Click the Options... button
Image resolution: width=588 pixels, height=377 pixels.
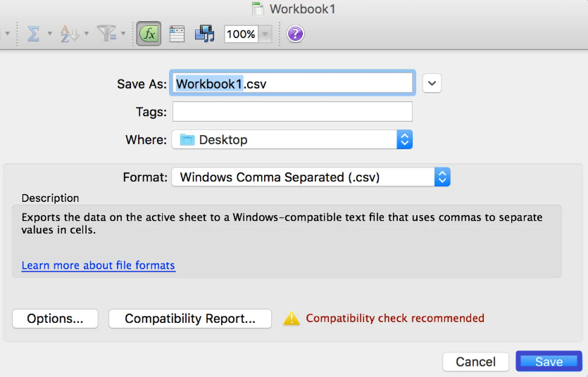click(55, 319)
